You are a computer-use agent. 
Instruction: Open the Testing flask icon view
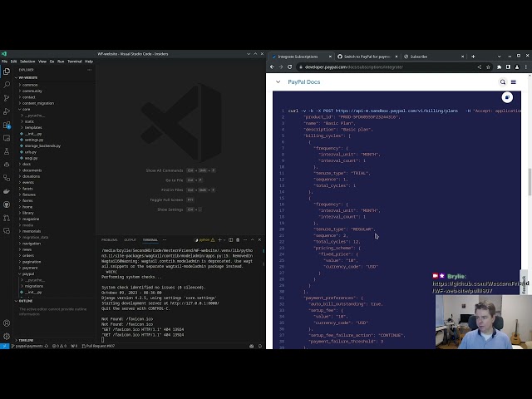[7, 151]
